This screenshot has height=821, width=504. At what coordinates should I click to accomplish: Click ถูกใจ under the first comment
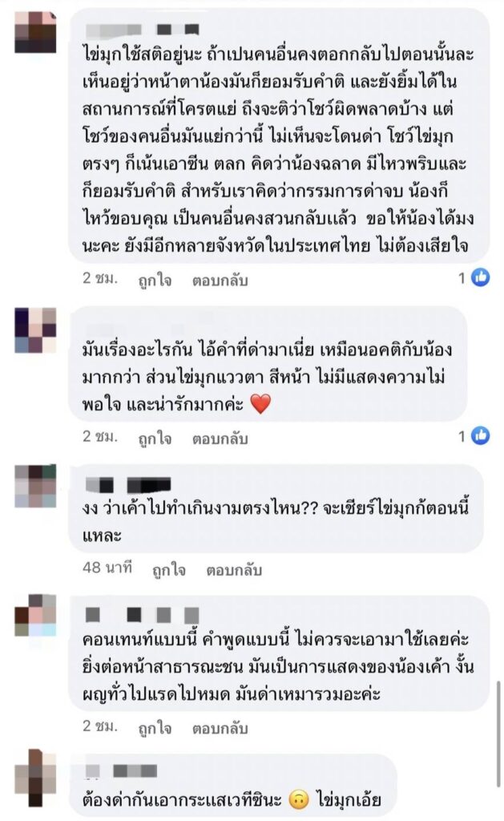point(155,280)
